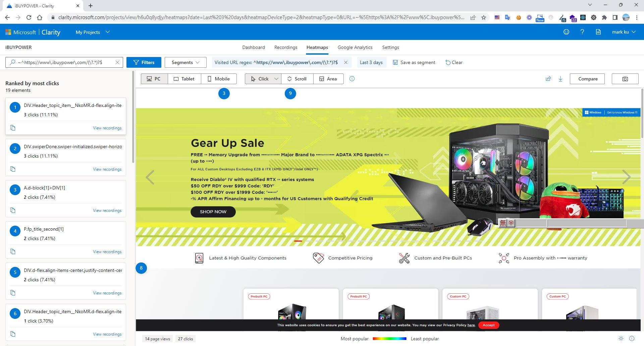Switch heatmap type to Scroll
This screenshot has height=346, width=644.
click(x=297, y=79)
